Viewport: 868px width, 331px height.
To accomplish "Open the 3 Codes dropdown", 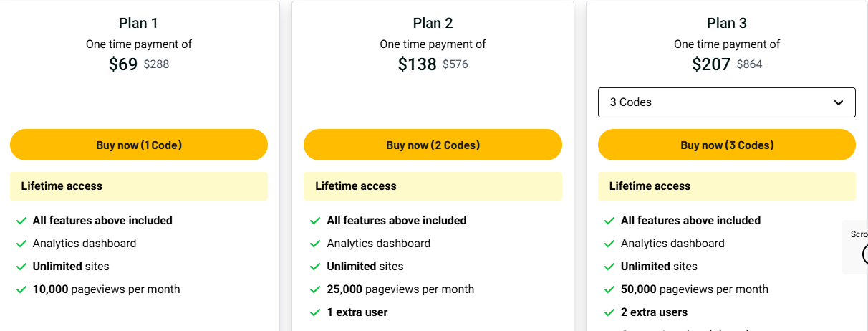I will click(x=716, y=102).
